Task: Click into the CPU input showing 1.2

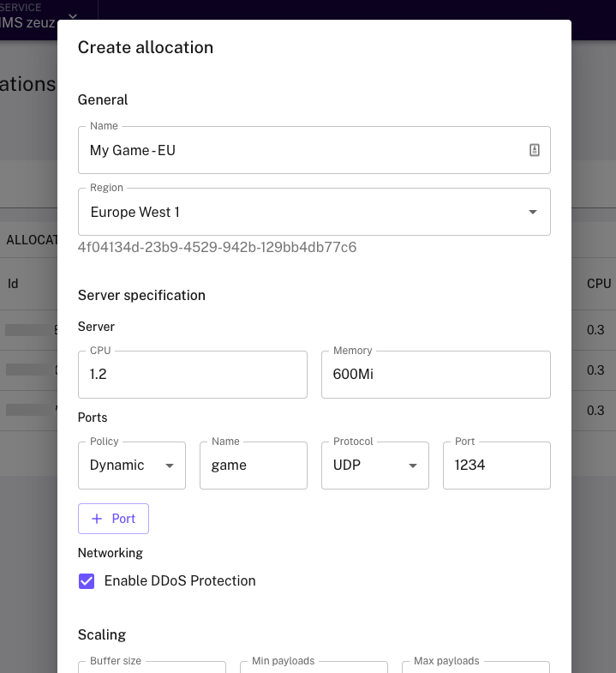Action: [x=192, y=375]
